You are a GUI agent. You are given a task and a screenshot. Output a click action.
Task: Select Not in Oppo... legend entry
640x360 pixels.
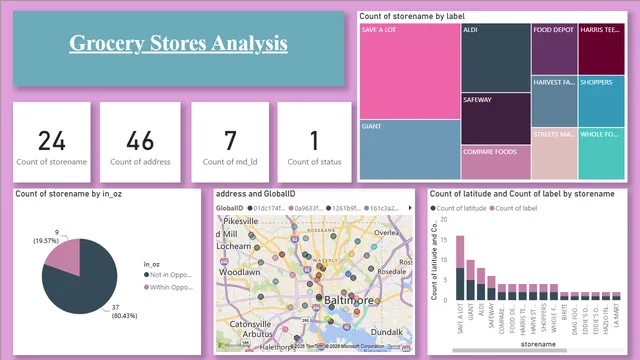tap(168, 275)
